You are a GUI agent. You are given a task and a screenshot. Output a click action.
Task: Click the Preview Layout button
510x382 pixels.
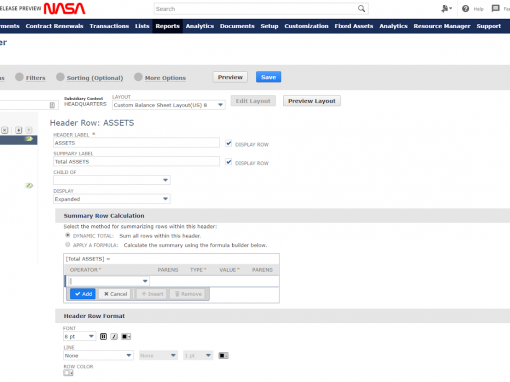(x=312, y=101)
